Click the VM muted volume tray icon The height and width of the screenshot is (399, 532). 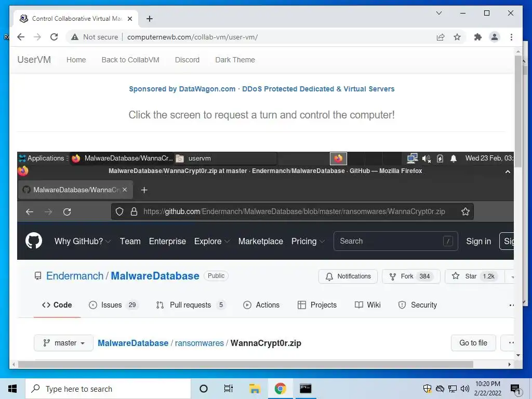tap(426, 158)
